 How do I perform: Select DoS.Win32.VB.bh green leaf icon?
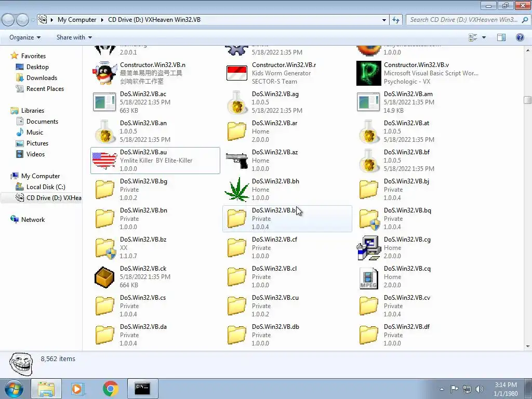point(236,189)
